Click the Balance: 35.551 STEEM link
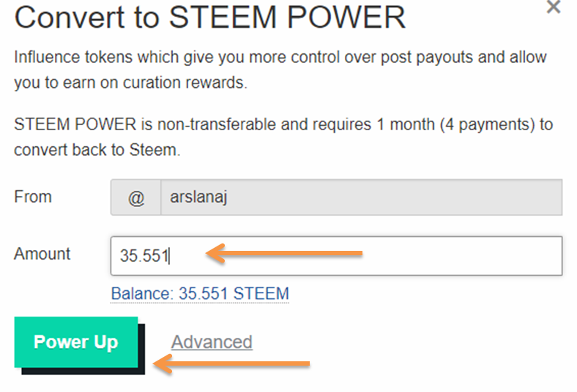Image resolution: width=577 pixels, height=392 pixels. pyautogui.click(x=200, y=294)
